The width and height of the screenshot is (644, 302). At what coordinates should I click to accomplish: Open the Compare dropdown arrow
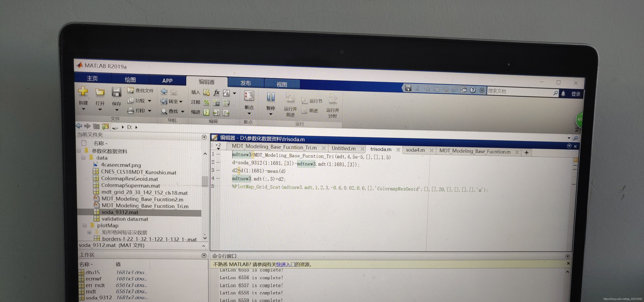[150, 101]
